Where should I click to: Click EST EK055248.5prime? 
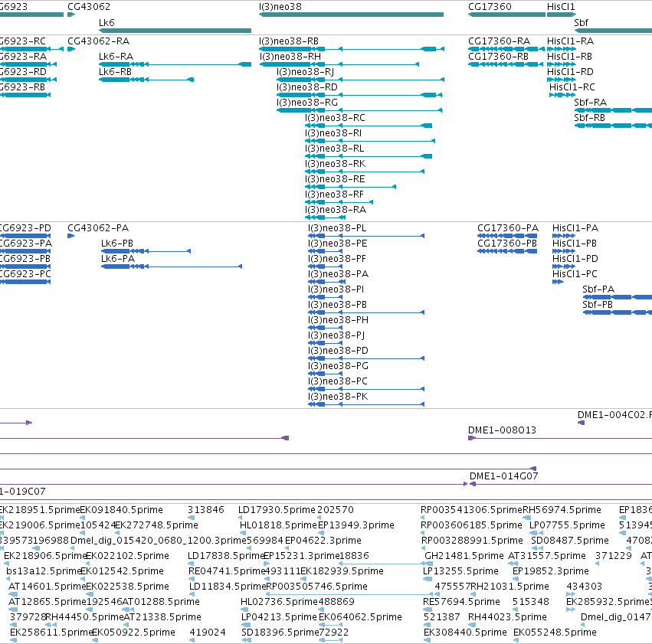click(555, 633)
